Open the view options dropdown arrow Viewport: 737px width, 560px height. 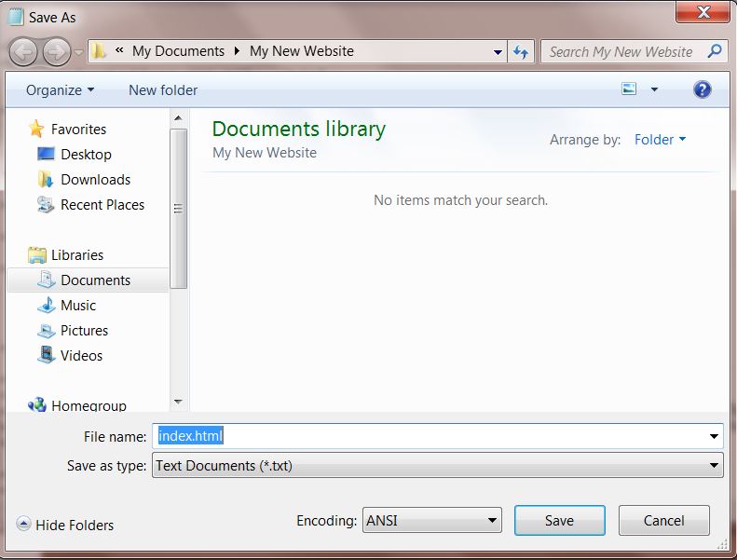[x=654, y=89]
